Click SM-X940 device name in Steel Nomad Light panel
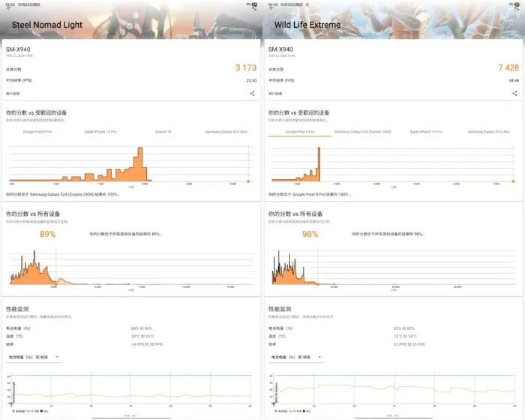The width and height of the screenshot is (525, 420). click(18, 50)
